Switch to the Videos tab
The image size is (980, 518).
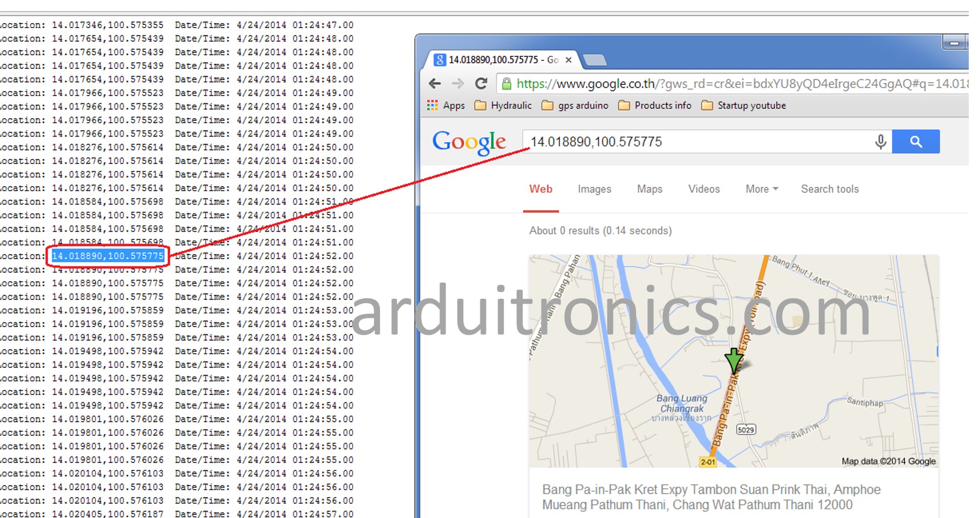[x=704, y=189]
